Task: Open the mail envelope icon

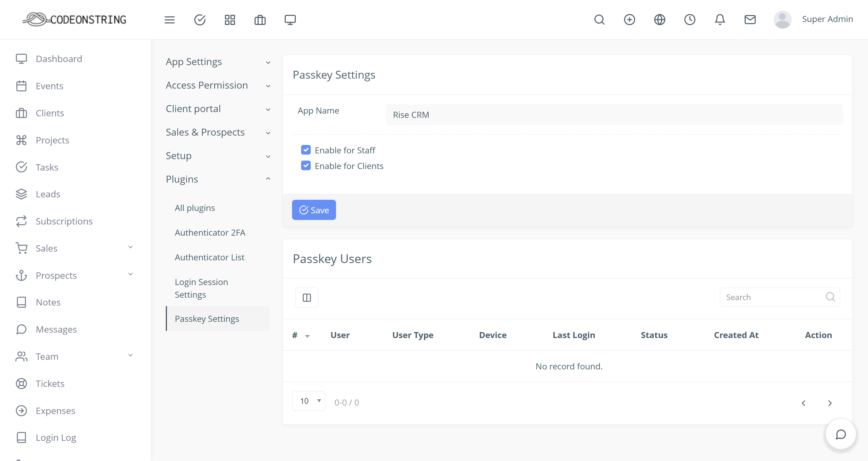Action: [750, 20]
